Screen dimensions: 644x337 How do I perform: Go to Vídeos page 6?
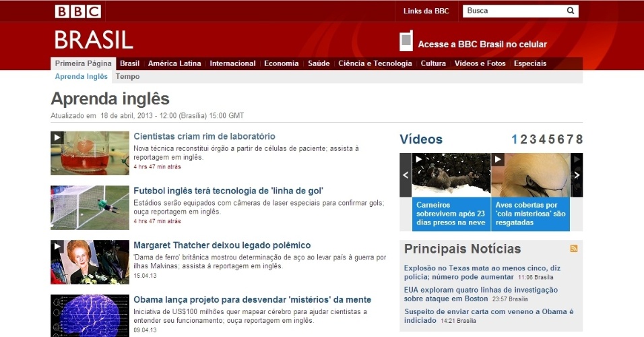561,140
